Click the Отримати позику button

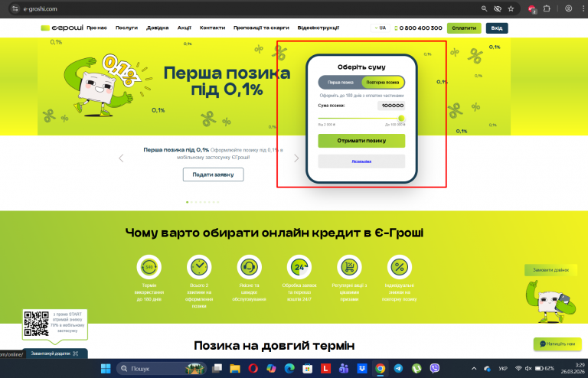tap(361, 141)
